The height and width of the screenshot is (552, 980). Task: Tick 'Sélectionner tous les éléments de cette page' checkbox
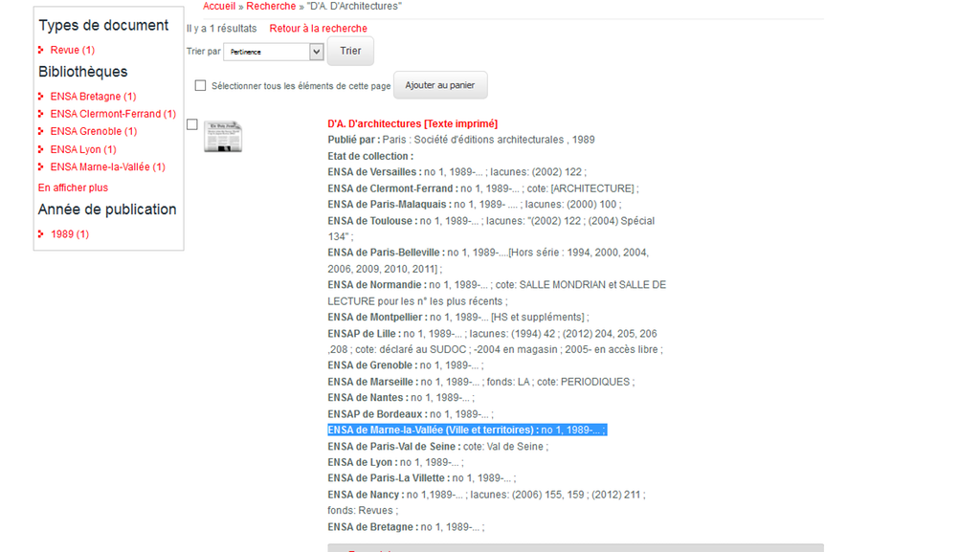pyautogui.click(x=200, y=85)
